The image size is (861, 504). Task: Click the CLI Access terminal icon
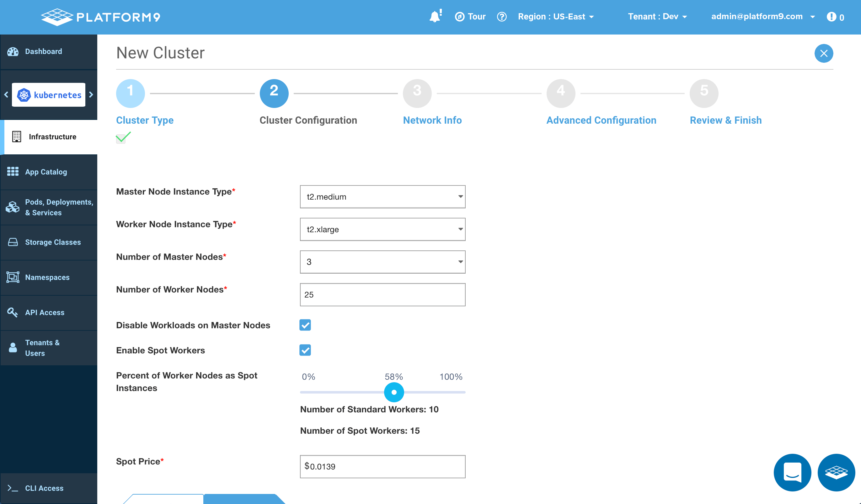click(x=13, y=488)
